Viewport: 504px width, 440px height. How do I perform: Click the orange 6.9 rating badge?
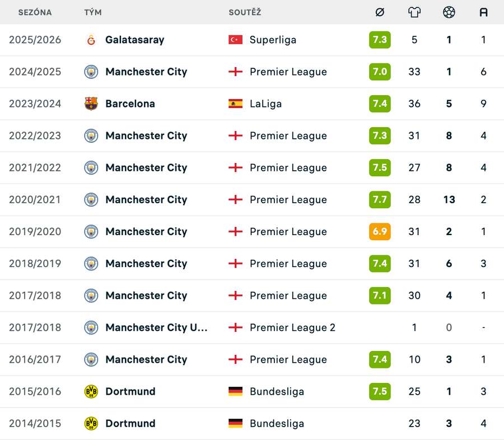pos(380,232)
